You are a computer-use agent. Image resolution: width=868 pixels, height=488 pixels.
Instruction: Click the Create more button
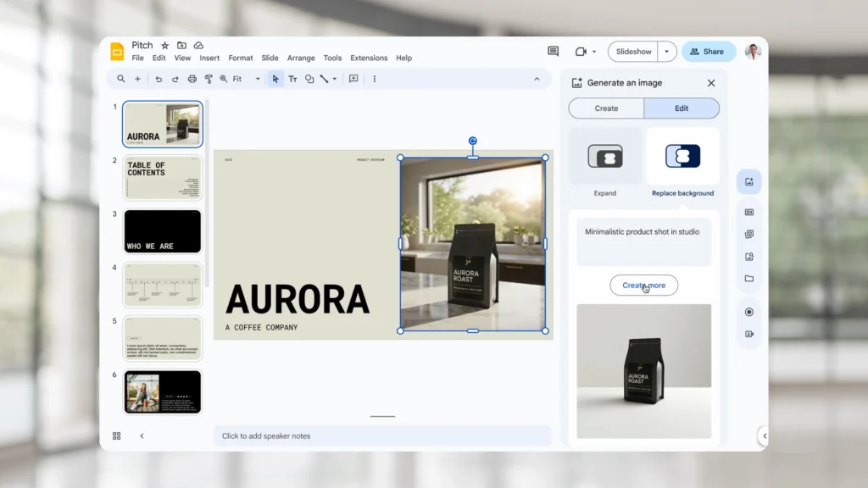[643, 286]
